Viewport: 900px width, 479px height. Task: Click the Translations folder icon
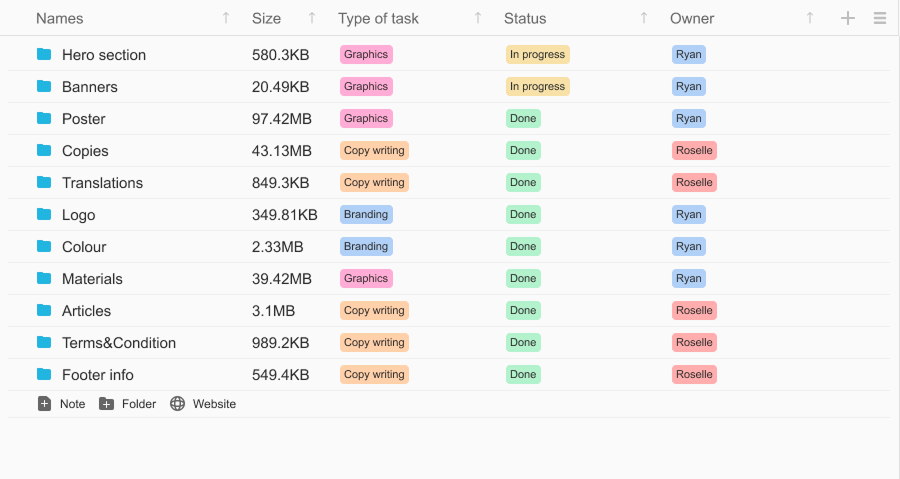(44, 182)
